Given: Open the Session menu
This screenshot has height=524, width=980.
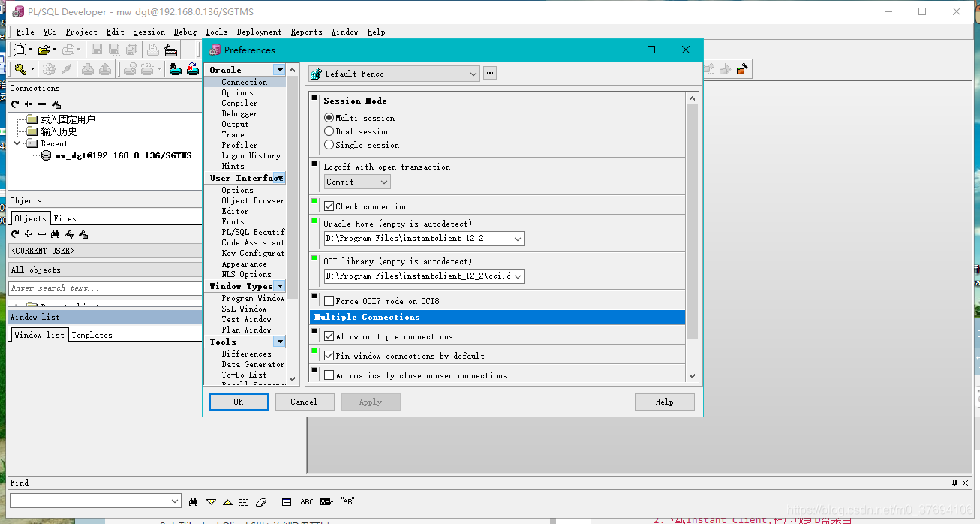Looking at the screenshot, I should 149,32.
